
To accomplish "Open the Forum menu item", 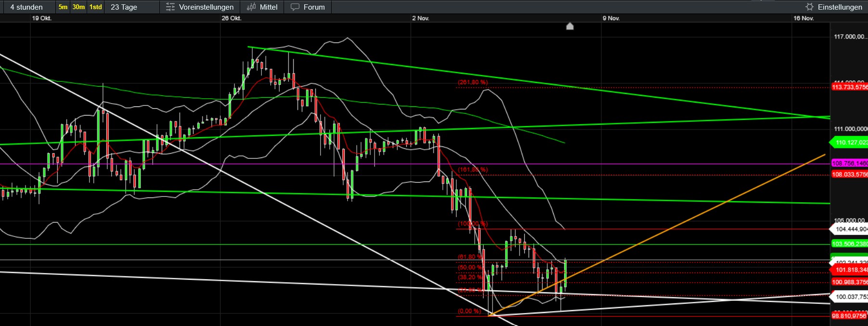I will point(314,7).
